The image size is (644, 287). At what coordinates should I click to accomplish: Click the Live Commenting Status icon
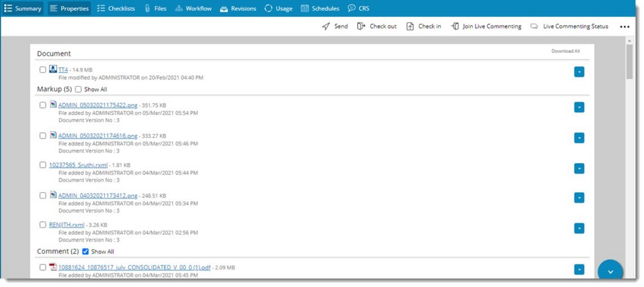pos(534,27)
